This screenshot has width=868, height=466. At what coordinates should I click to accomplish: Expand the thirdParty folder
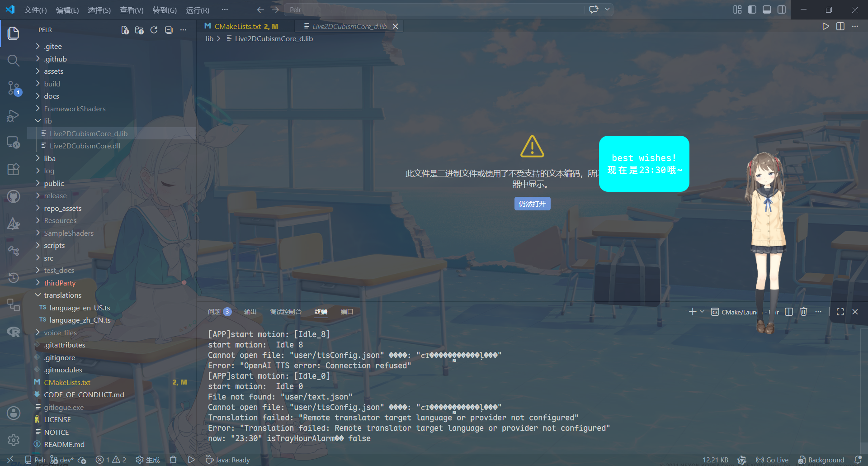click(x=60, y=283)
